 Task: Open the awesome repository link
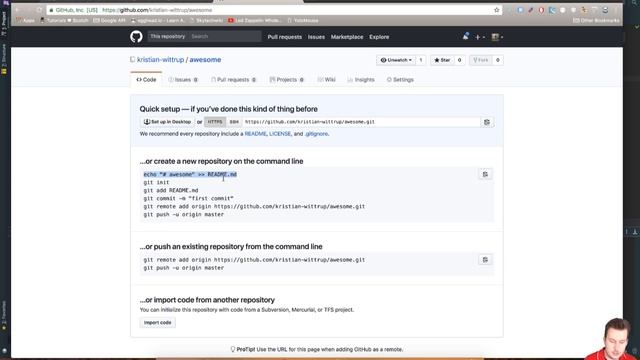205,60
